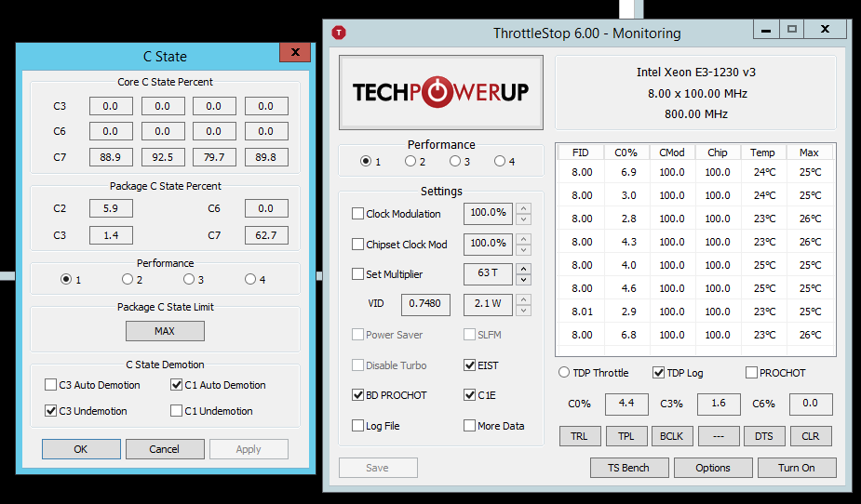Image resolution: width=861 pixels, height=504 pixels.
Task: Confirm C State dialog with OK
Action: [x=81, y=449]
